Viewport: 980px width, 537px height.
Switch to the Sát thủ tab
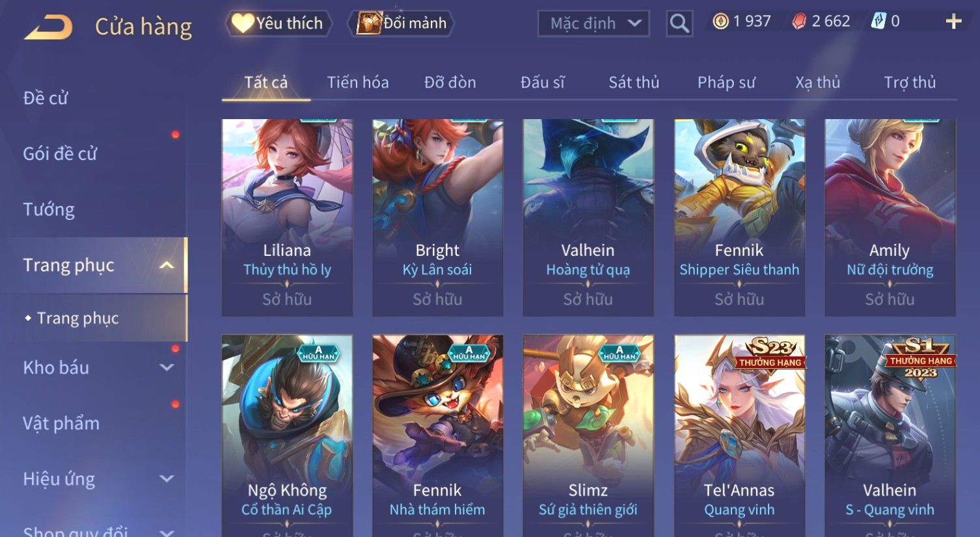click(x=634, y=83)
